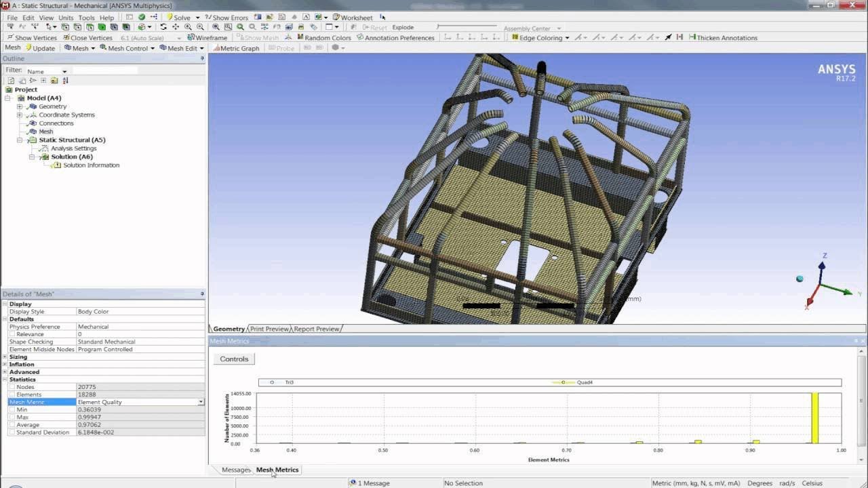Pin the Details of Mesh panel
This screenshot has height=488, width=868.
pos(202,293)
